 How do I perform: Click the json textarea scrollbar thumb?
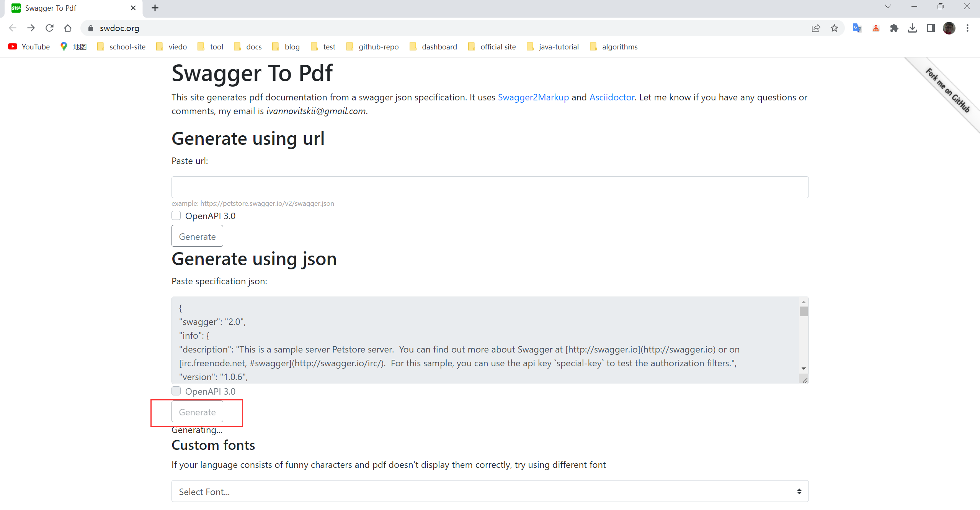tap(804, 311)
